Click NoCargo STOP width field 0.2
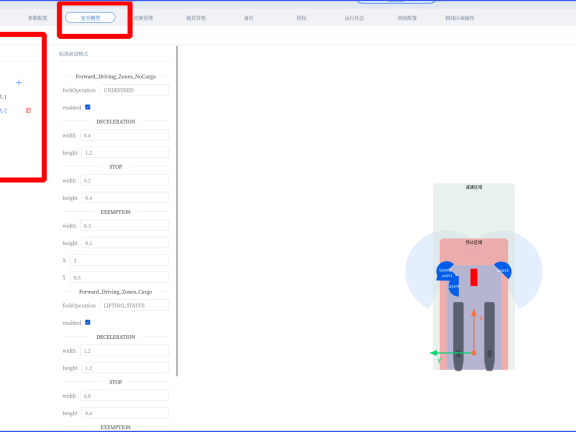 coord(125,180)
